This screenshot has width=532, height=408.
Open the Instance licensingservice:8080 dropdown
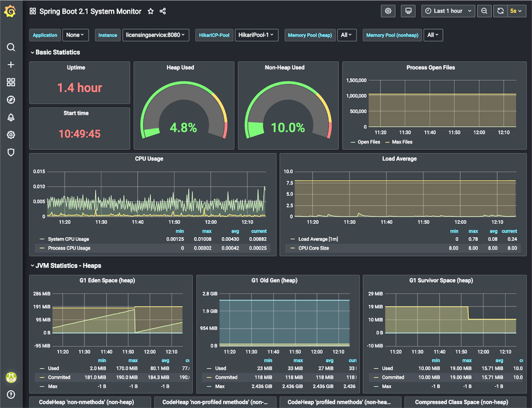(x=156, y=35)
